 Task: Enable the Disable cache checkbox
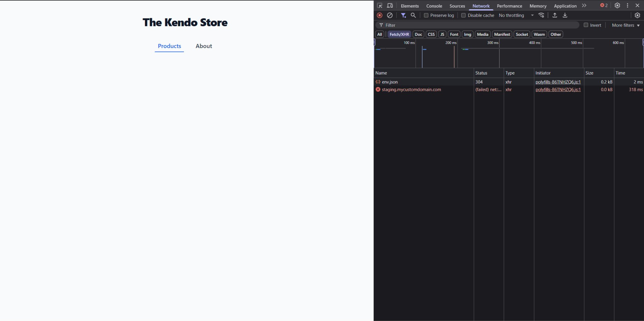464,15
